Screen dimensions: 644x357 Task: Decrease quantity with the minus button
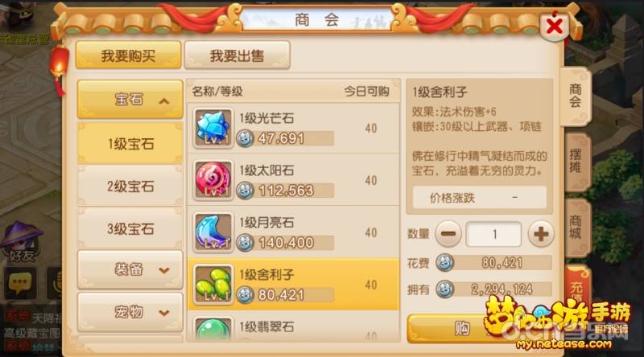tap(448, 234)
